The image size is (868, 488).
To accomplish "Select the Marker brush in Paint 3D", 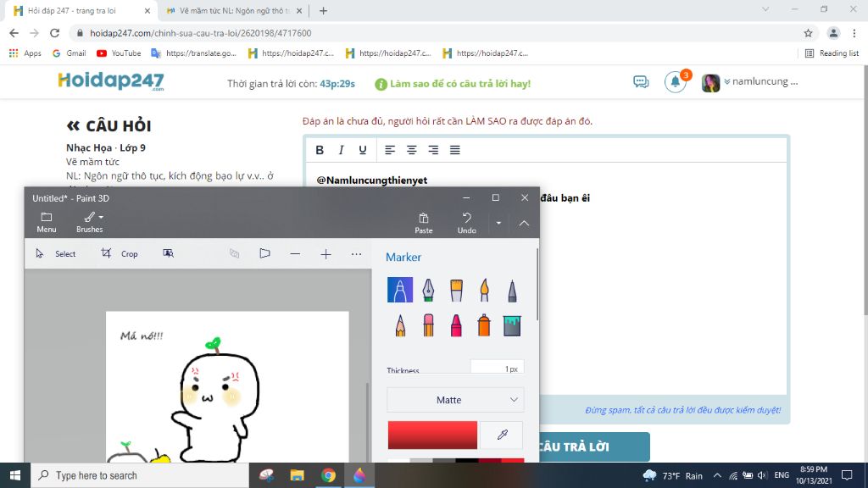I will tap(400, 290).
